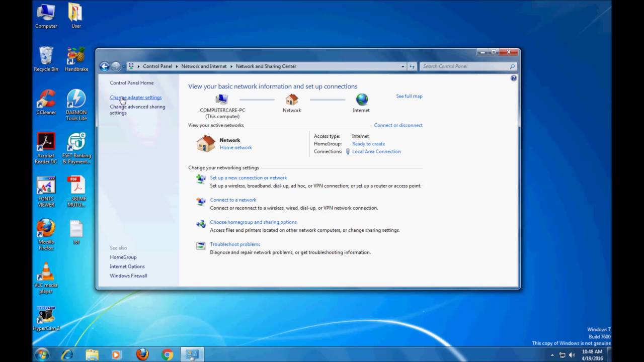Click the address bar refresh button
Image resolution: width=644 pixels, height=362 pixels.
pos(412,66)
